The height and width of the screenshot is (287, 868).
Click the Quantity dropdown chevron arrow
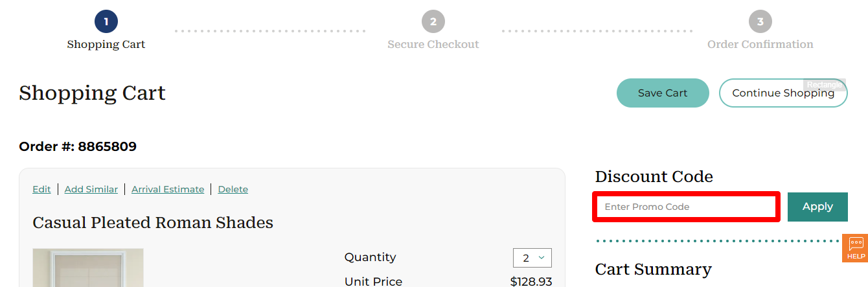coord(542,258)
